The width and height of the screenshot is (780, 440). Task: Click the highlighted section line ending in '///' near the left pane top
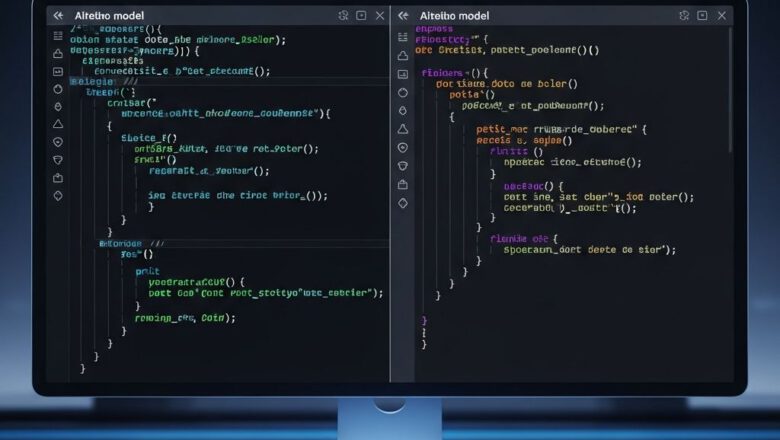pyautogui.click(x=103, y=82)
